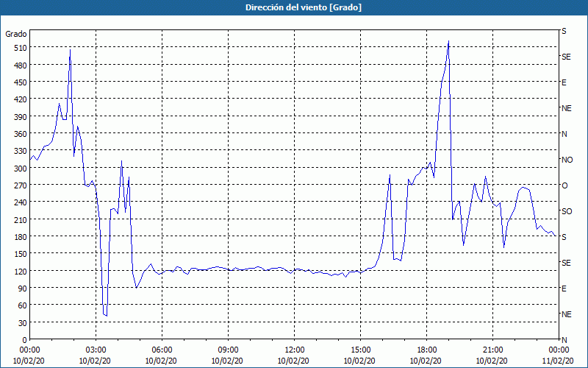Select the SE compass label level with 480
Image resolution: width=588 pixels, height=368 pixels.
point(566,57)
